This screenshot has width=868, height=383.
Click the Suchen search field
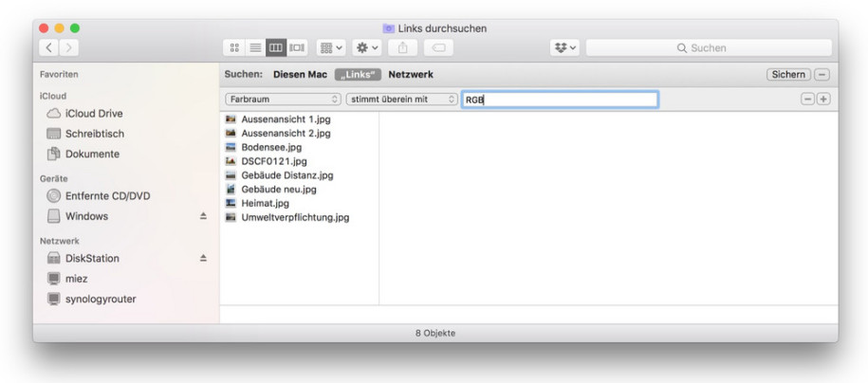[x=709, y=47]
